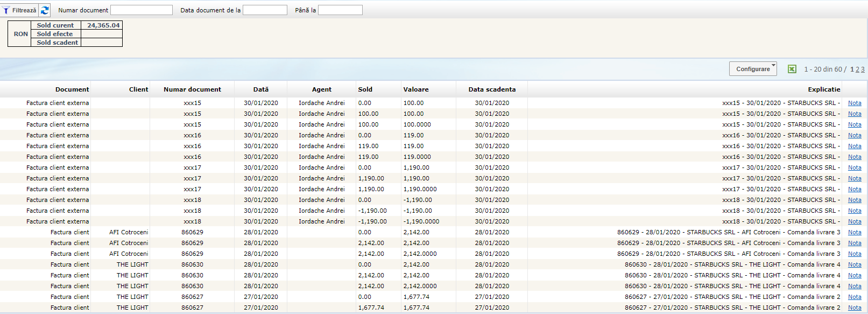Screen dimensions: 868x314
Task: Sort by the Dată column header
Action: click(x=261, y=89)
